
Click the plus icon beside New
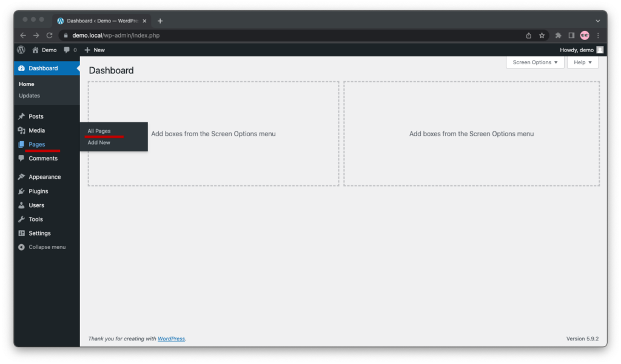87,50
